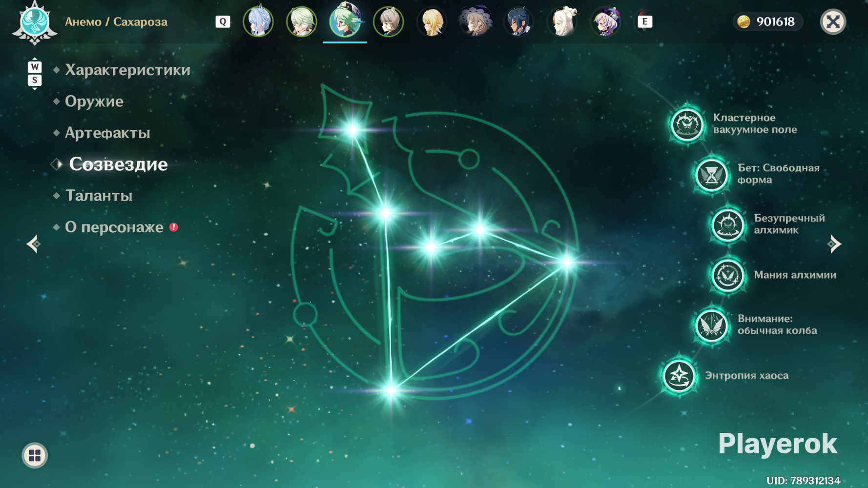Open the Бет: Свободная форма constellation icon
Viewport: 868px width, 488px height.
coord(711,175)
